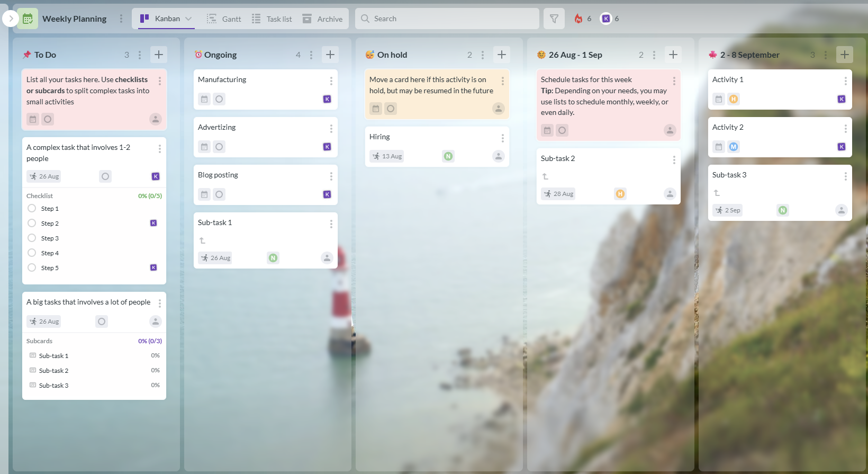Click the parent-card arrow icon on Sub-task 3
The image size is (868, 474).
(717, 193)
